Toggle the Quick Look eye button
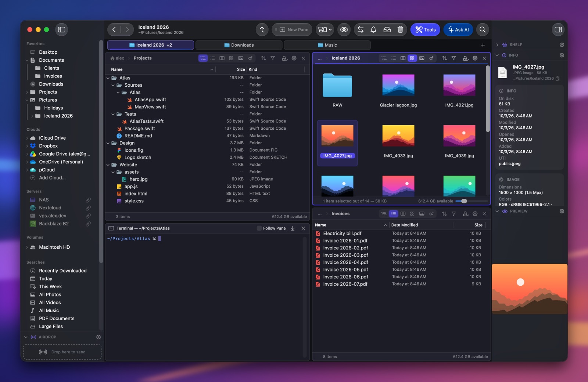Viewport: 588px width, 382px height. click(x=344, y=30)
